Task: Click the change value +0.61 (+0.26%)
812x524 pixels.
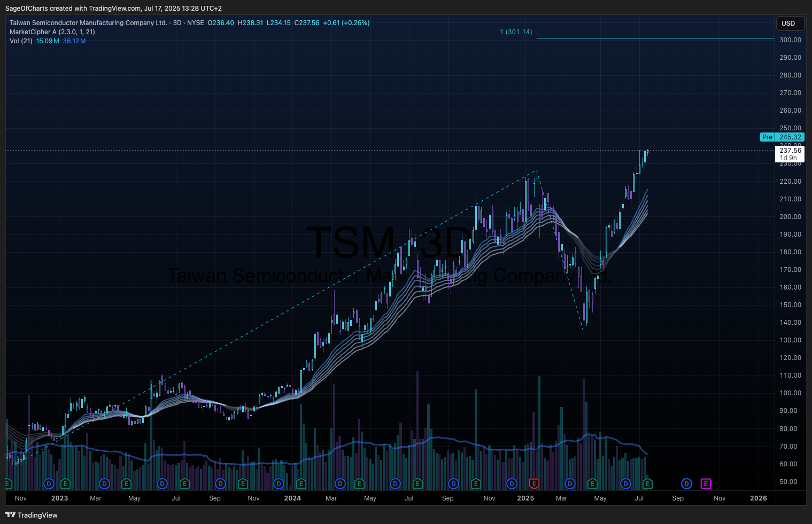Action: [346, 23]
